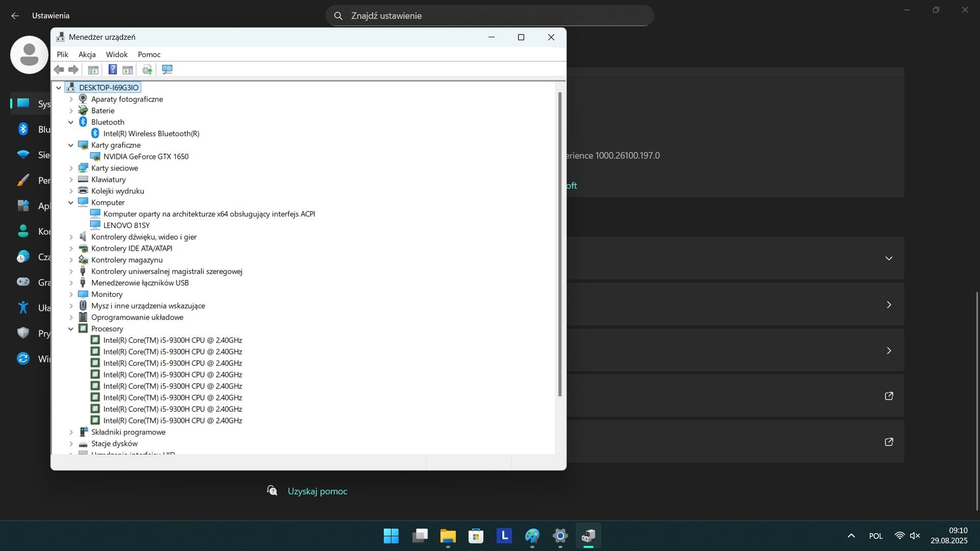Click the Forward arrow in Device Manager toolbar

tap(73, 69)
